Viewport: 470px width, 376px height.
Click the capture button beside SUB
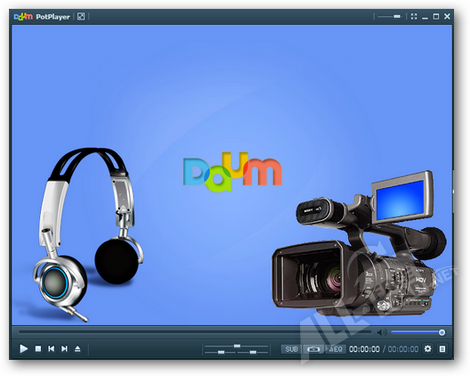pyautogui.click(x=313, y=349)
